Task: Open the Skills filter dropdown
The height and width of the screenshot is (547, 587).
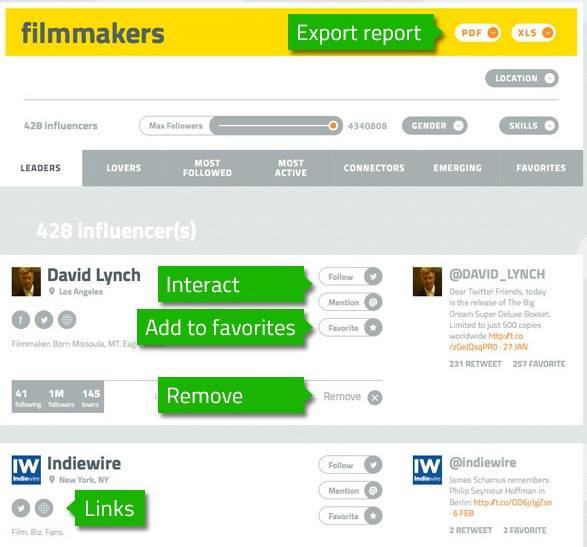Action: point(529,125)
